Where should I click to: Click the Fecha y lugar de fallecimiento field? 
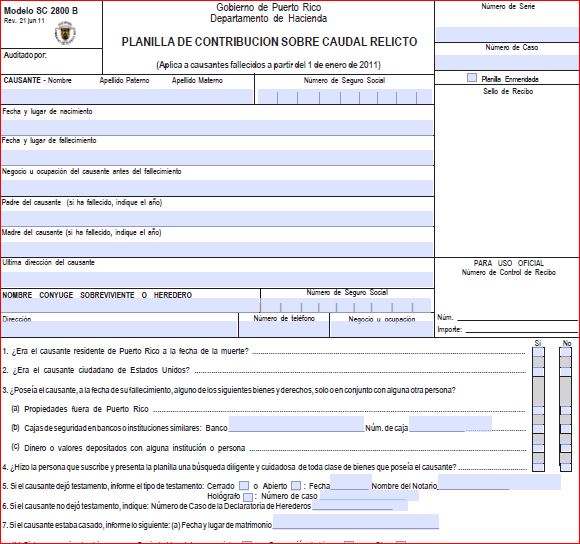point(217,157)
